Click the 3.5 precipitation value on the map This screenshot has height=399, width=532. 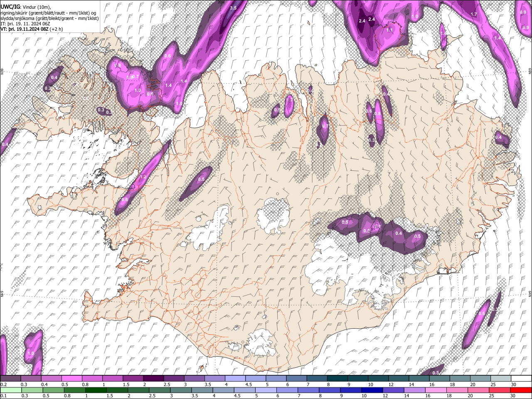(x=233, y=8)
